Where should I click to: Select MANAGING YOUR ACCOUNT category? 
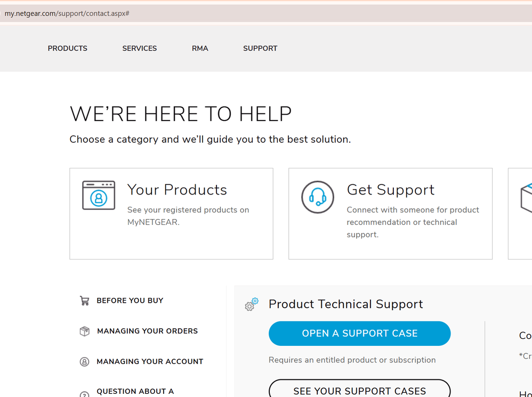[x=150, y=361]
